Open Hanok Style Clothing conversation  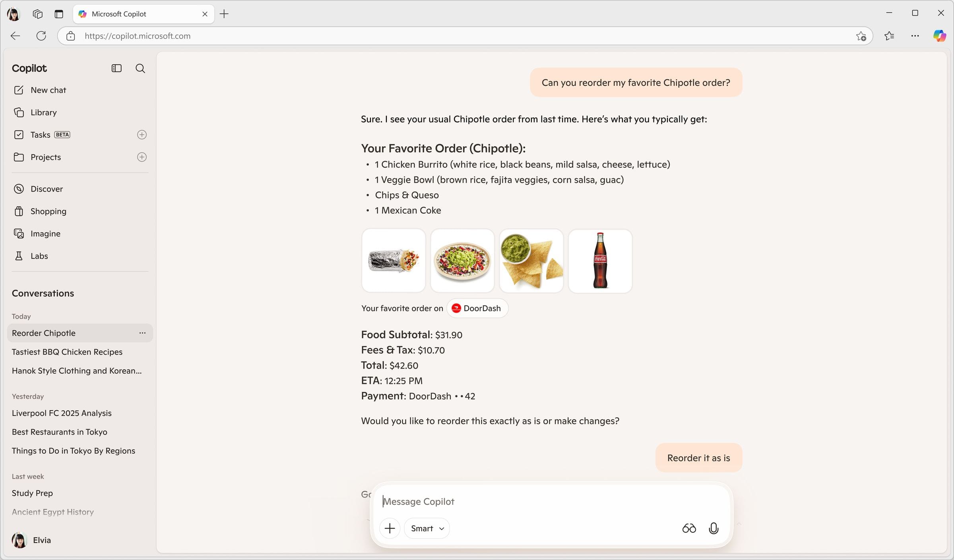(x=77, y=371)
